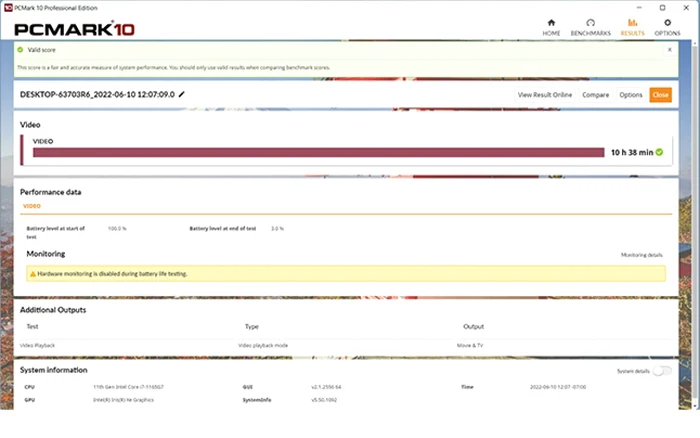Click the SystemInfo version v5.50.1092

tap(324, 400)
